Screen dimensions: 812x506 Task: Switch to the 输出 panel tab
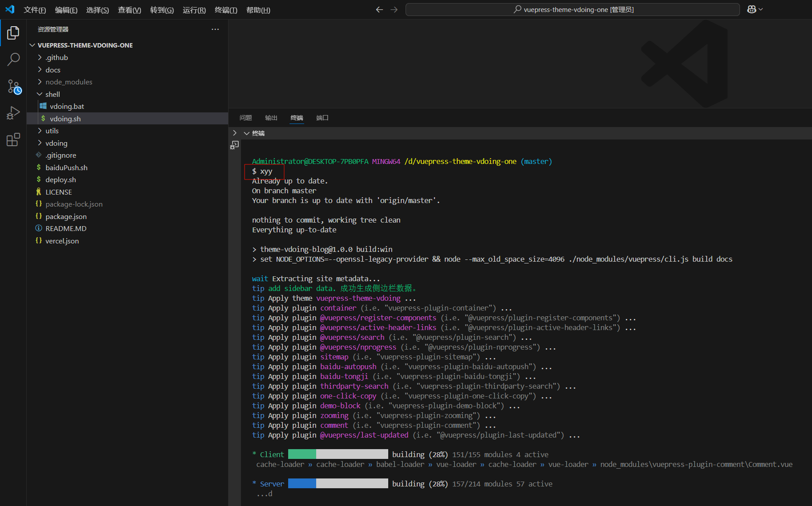click(271, 118)
